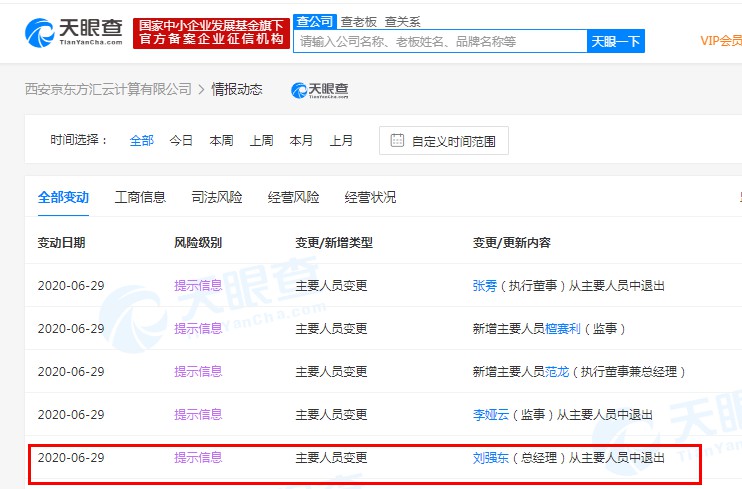Select the 全部 time filter
Screen dimensions: 742x489
tap(141, 141)
